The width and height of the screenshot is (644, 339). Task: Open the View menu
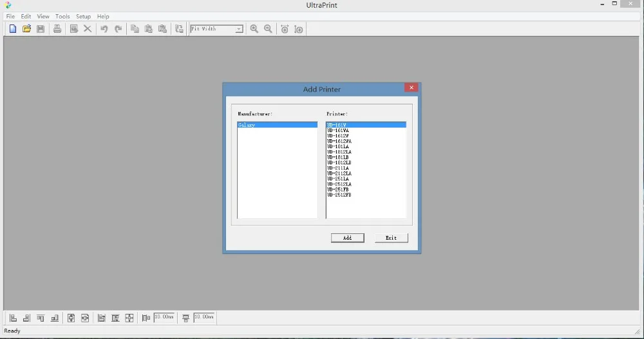[x=43, y=17]
